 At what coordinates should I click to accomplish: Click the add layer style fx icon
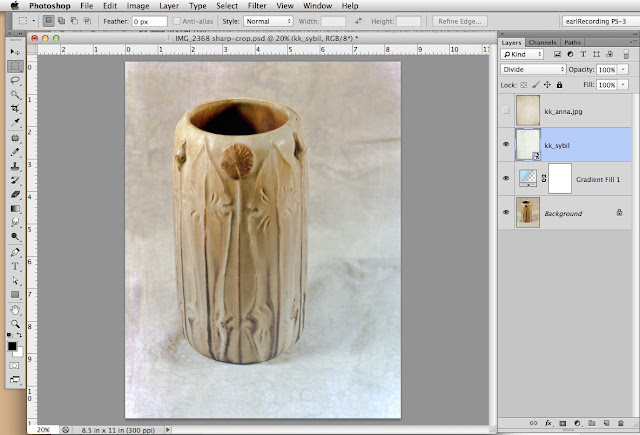[x=549, y=425]
